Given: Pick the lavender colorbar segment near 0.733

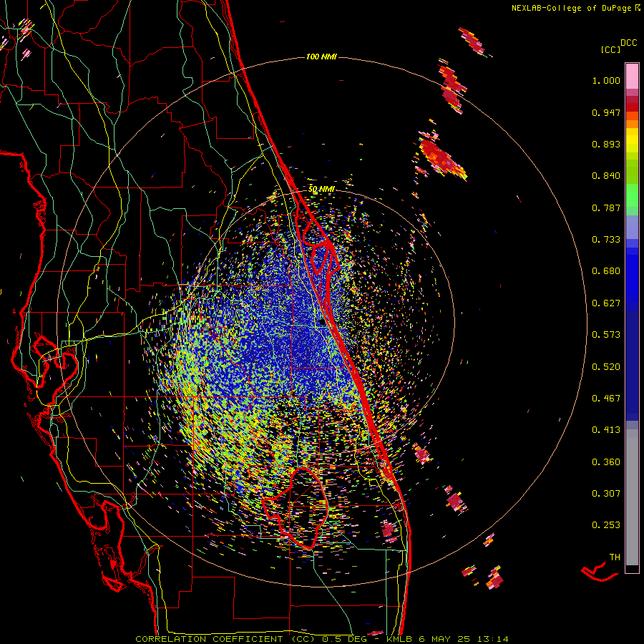Looking at the screenshot, I should (x=632, y=228).
